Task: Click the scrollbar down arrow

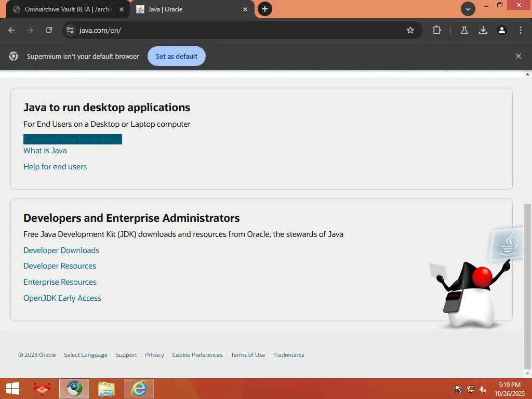Action: [x=527, y=374]
